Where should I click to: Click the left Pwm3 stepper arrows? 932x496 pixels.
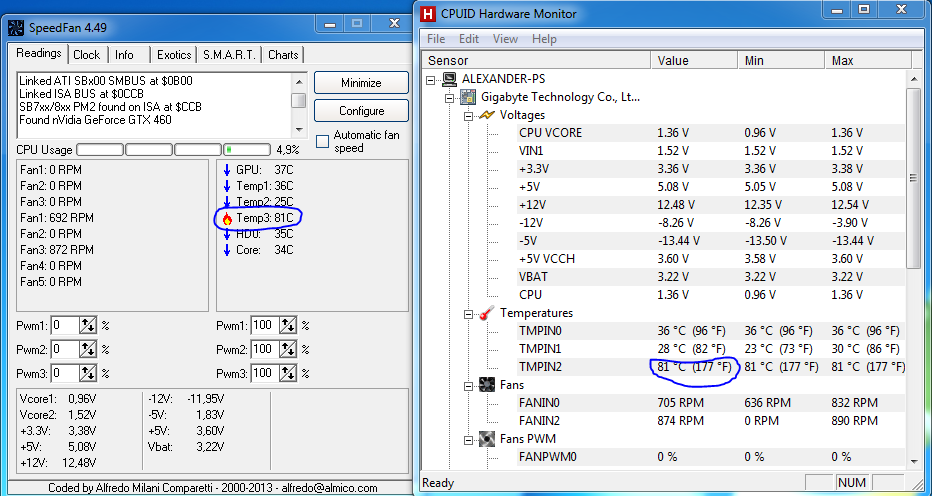click(88, 373)
